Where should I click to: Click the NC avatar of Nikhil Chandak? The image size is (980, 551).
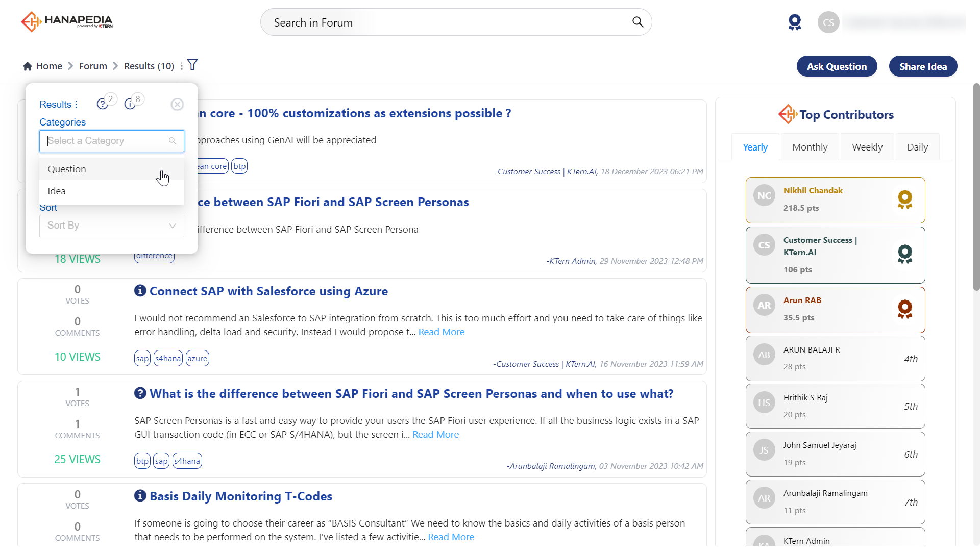[764, 195]
